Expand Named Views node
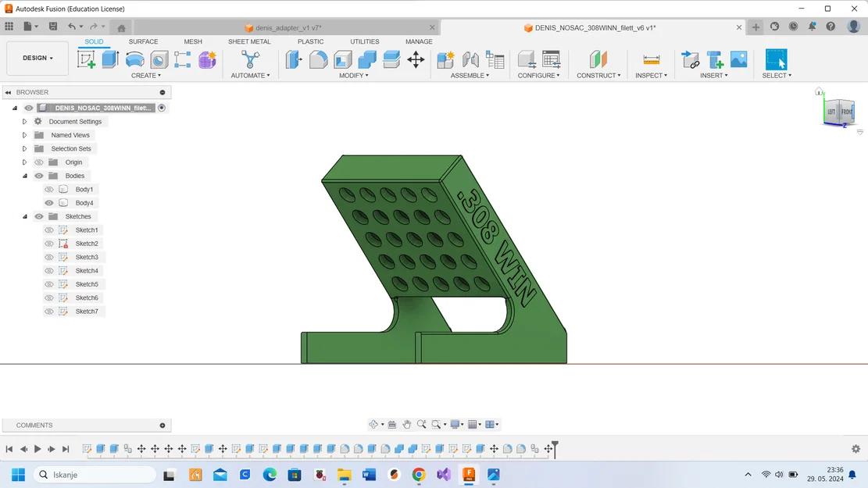Image resolution: width=868 pixels, height=488 pixels. (24, 135)
